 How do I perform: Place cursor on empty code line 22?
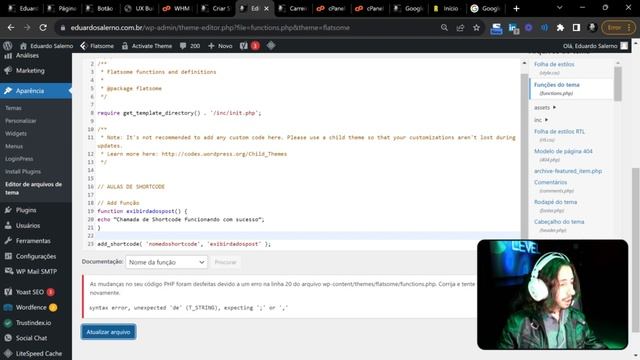(308, 236)
